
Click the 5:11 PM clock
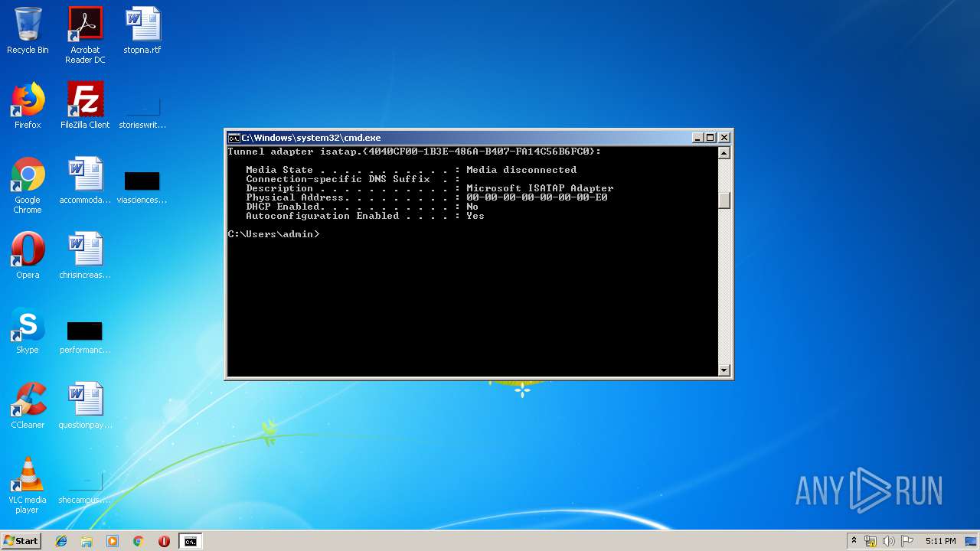coord(940,541)
